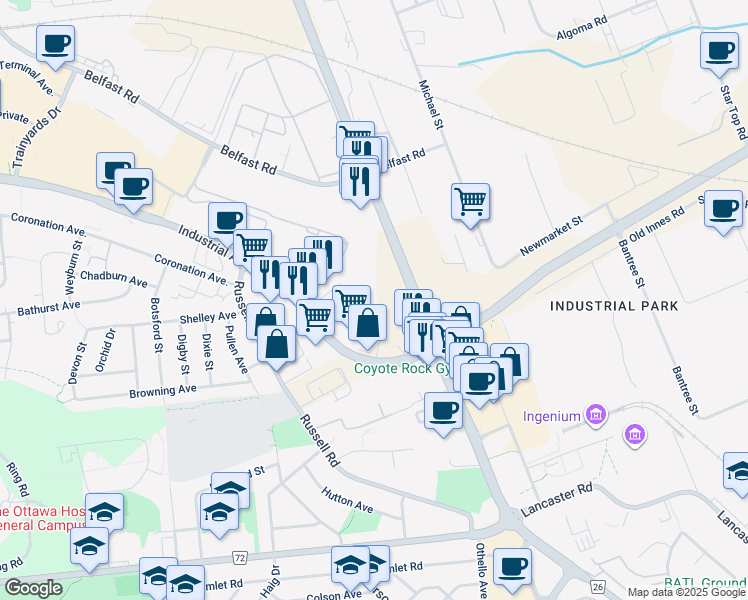Select the restaurant marker on Belfast Rd
This screenshot has width=748, height=600.
pos(359,181)
